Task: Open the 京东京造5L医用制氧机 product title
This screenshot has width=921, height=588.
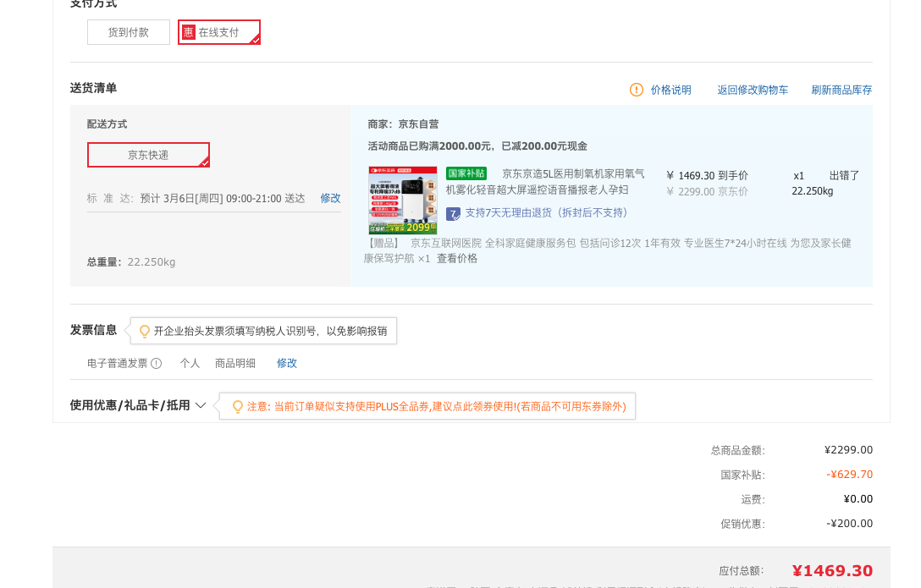Action: click(545, 182)
